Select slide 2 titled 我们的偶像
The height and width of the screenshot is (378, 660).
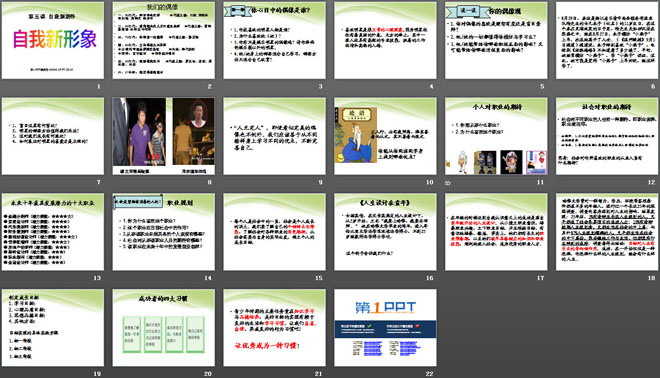(x=164, y=40)
